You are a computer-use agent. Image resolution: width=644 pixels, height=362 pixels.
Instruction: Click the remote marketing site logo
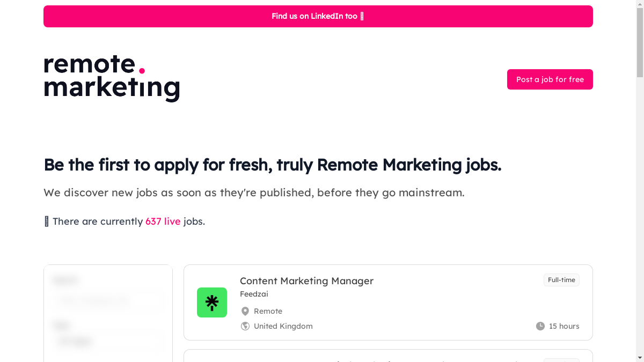[112, 78]
